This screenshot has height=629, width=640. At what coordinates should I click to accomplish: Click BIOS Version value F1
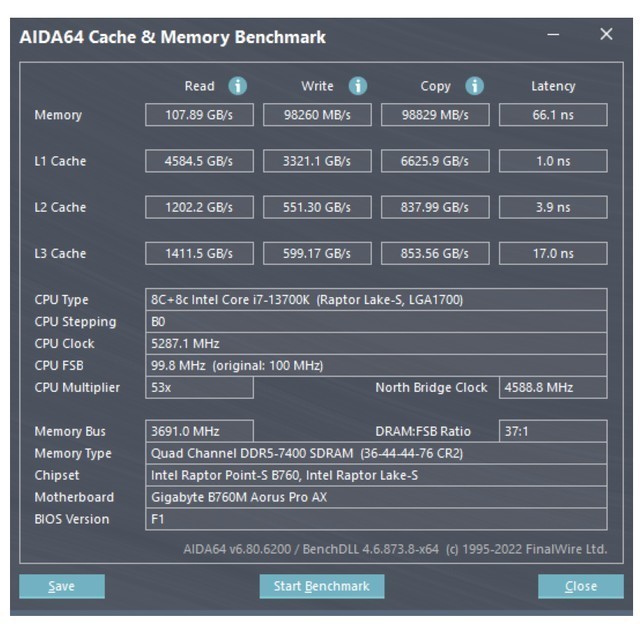(x=376, y=519)
